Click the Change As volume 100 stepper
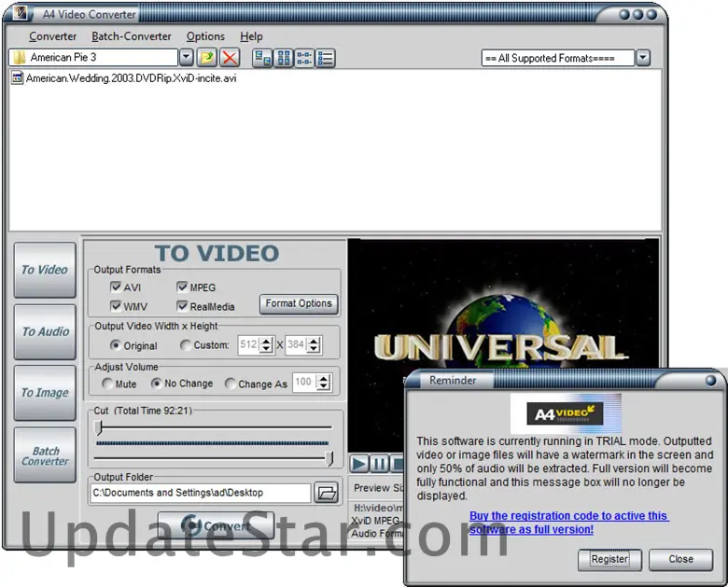The image size is (728, 587). (x=324, y=383)
